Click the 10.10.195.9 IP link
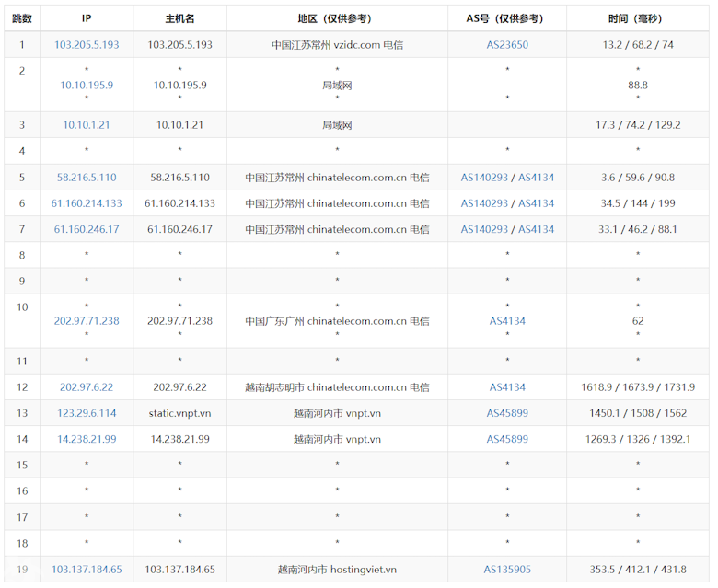Screen dimensions: 718x588 pos(87,85)
